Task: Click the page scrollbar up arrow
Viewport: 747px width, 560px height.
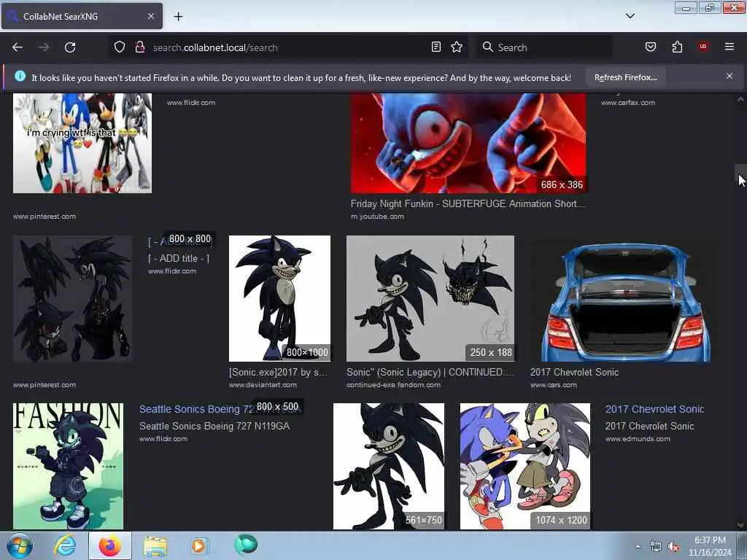Action: [740, 99]
